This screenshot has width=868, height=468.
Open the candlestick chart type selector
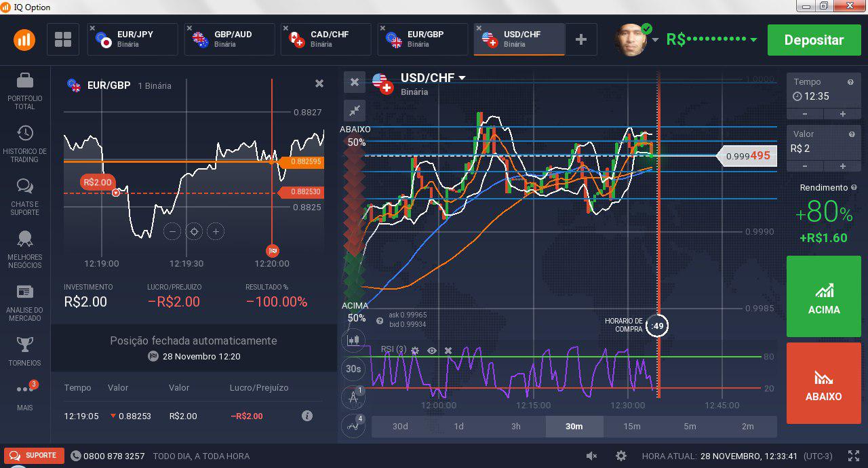click(353, 340)
